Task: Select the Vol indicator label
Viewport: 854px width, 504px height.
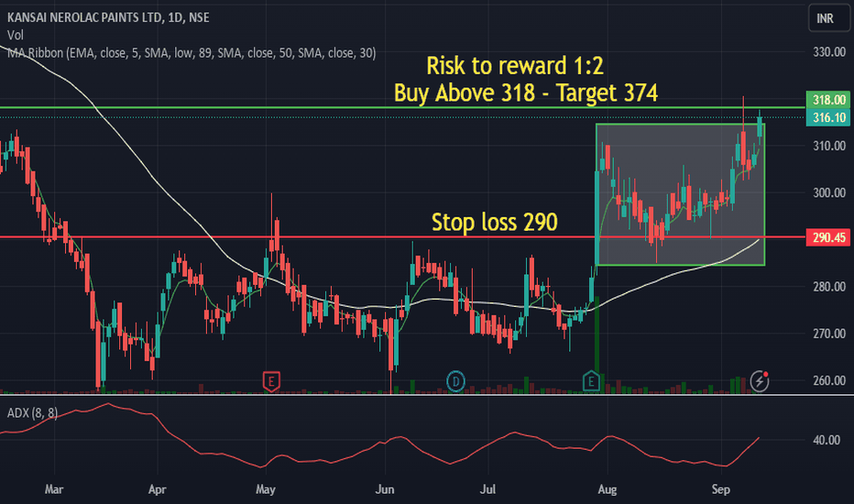Action: coord(16,36)
